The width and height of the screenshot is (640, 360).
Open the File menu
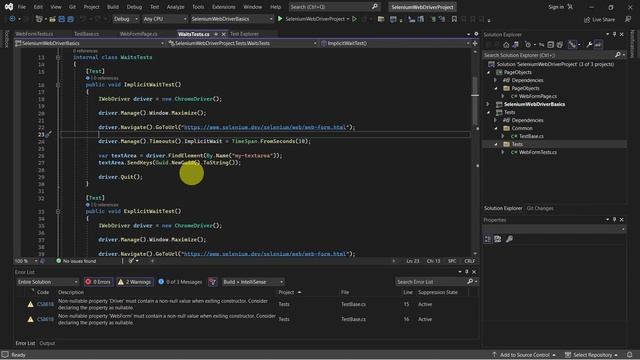click(x=22, y=7)
